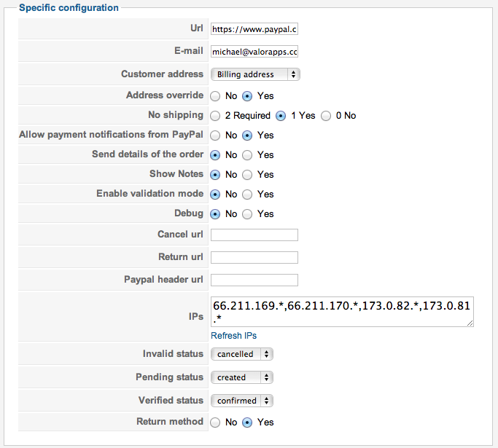Open the Customer address dropdown
498x448 pixels.
pos(255,74)
